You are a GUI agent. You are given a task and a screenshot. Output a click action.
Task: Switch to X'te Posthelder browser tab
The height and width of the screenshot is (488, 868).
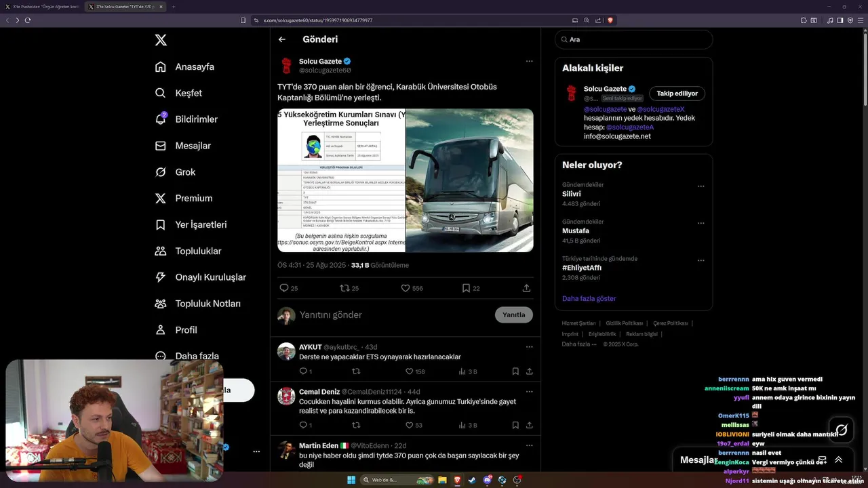[x=42, y=7]
